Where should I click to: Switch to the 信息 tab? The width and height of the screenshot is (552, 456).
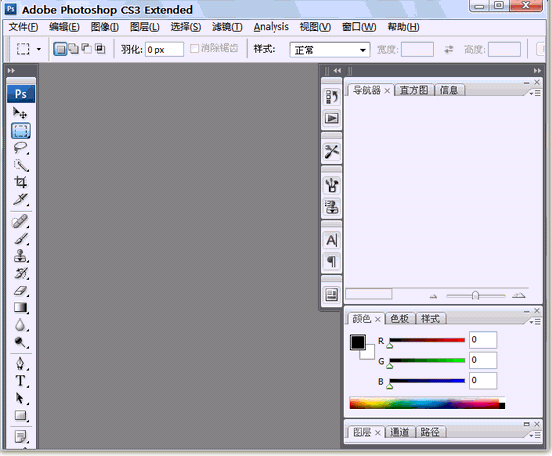(449, 90)
